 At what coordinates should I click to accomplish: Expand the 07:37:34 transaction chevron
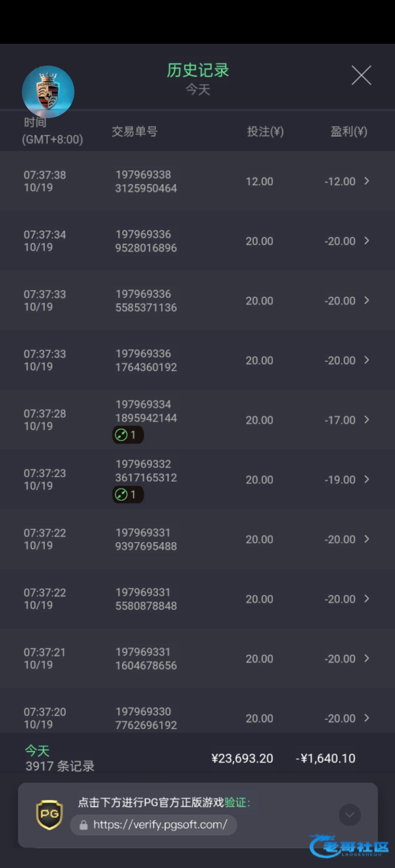367,241
